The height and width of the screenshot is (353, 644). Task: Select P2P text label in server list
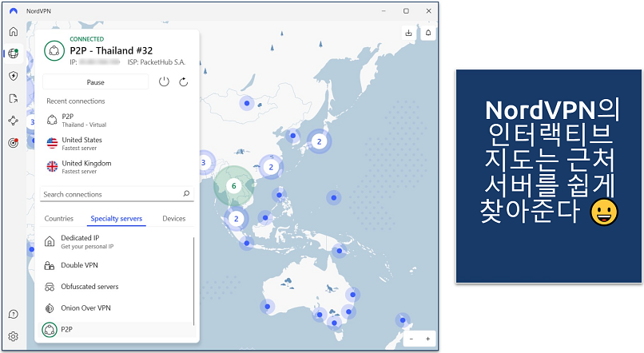(66, 329)
